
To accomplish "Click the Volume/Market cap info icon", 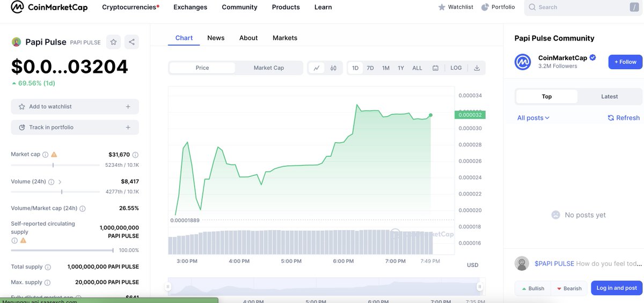I will pyautogui.click(x=83, y=209).
